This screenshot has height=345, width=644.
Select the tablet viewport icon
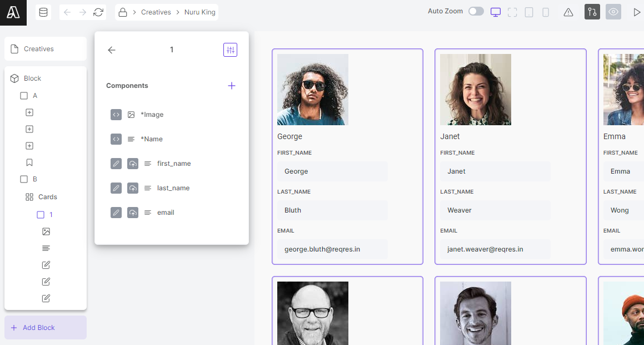click(x=529, y=12)
